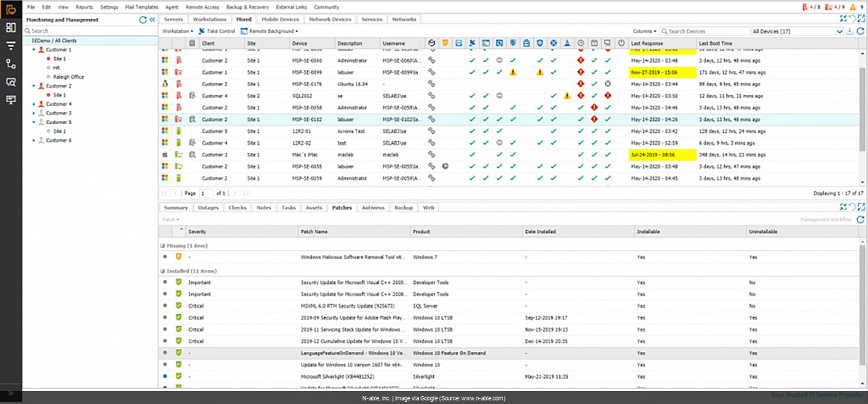868x404 pixels.
Task: Expand the Customer 4 tree node
Action: pyautogui.click(x=33, y=104)
